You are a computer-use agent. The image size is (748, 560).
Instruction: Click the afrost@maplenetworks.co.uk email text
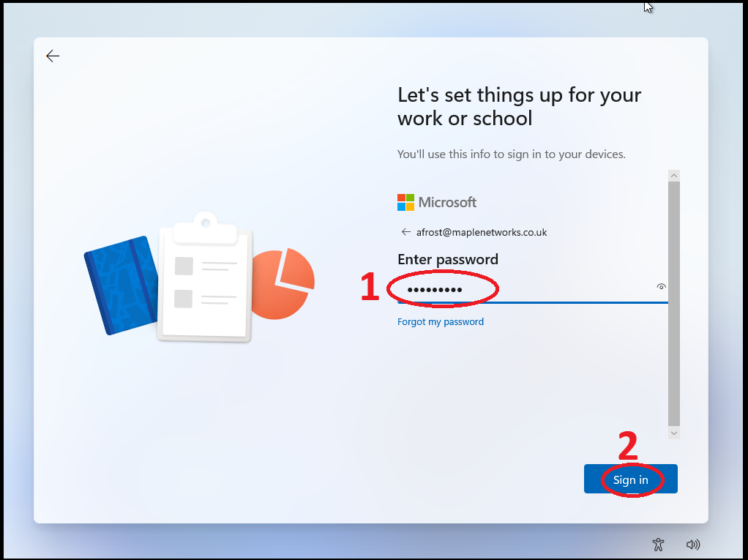click(x=482, y=232)
